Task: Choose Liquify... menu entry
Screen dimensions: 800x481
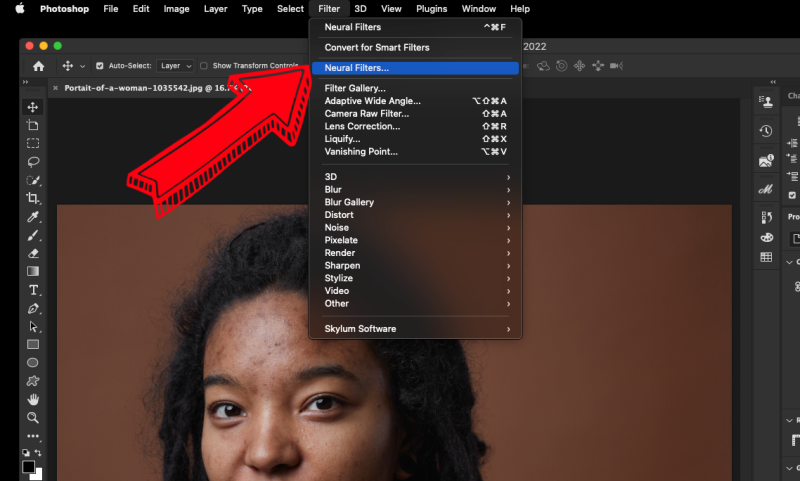Action: click(x=416, y=139)
